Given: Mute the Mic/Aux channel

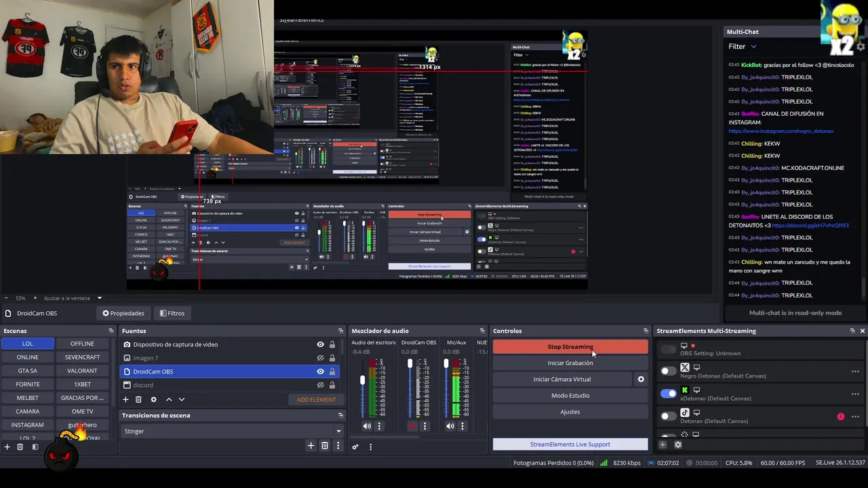Looking at the screenshot, I should click(x=450, y=426).
